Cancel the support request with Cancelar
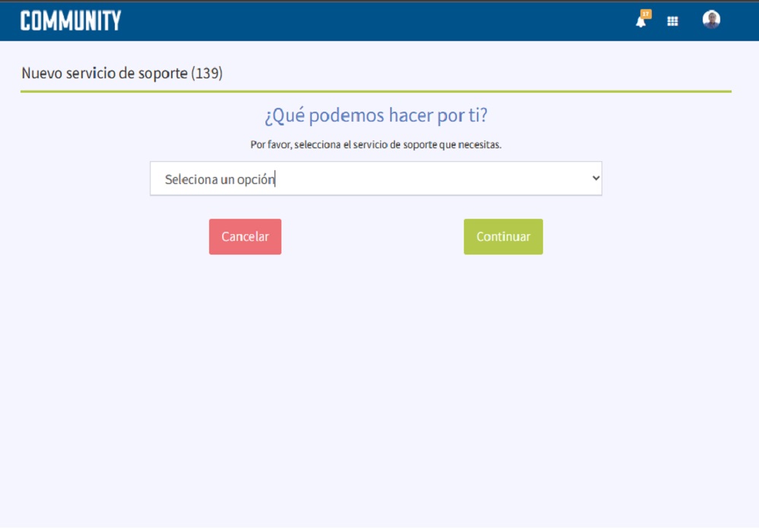Screen dimensions: 759x532 tap(245, 236)
